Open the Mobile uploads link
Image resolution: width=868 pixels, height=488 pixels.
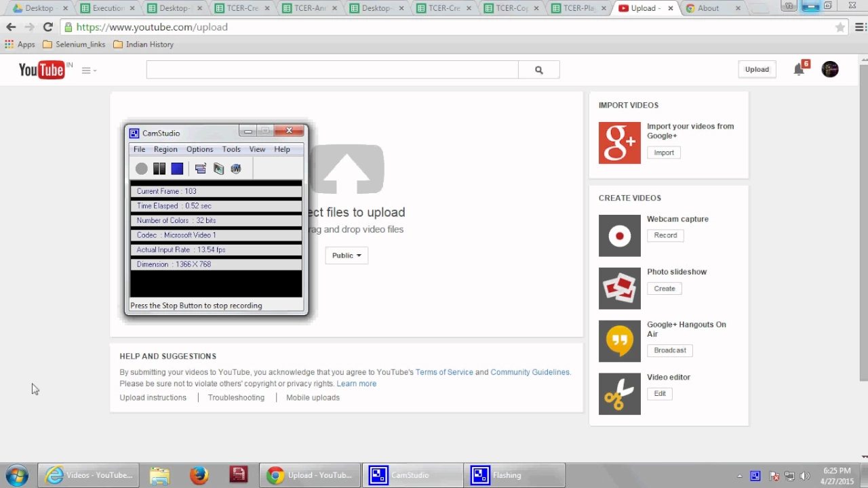point(313,398)
